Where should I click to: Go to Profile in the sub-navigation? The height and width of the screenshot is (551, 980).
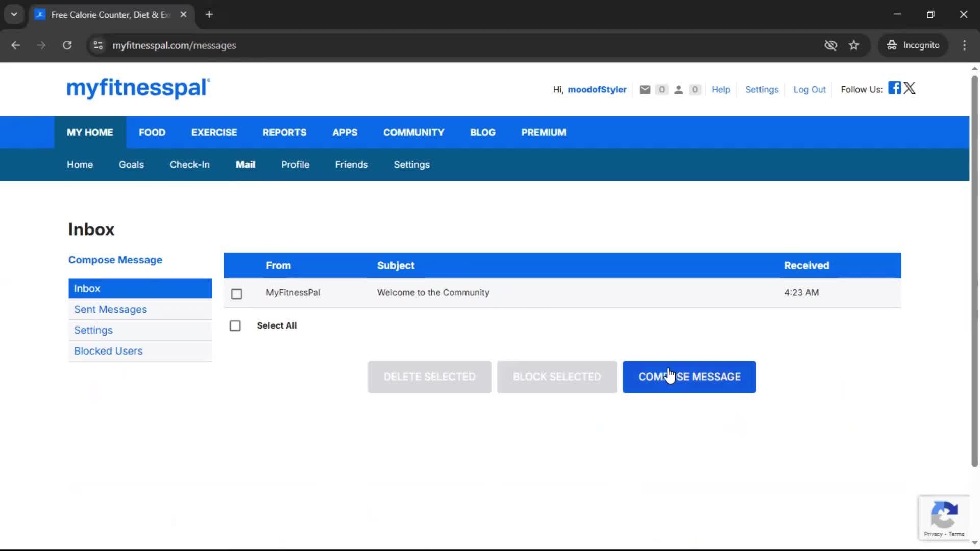(295, 165)
